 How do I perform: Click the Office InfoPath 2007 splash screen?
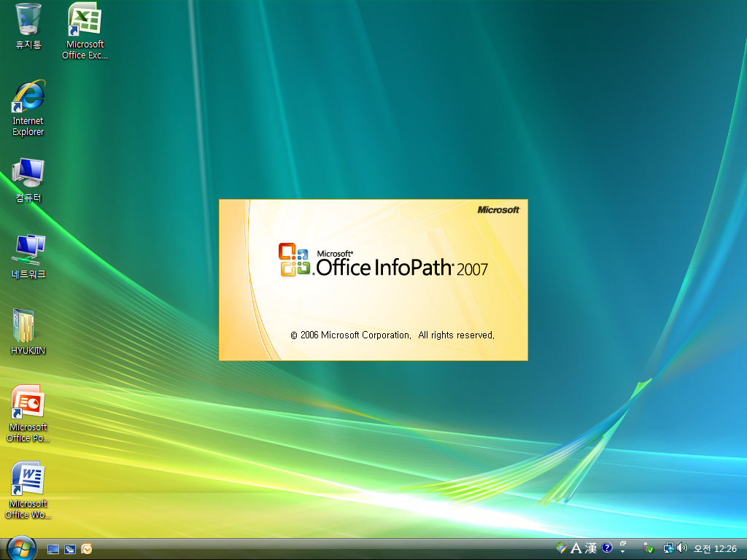tap(373, 280)
